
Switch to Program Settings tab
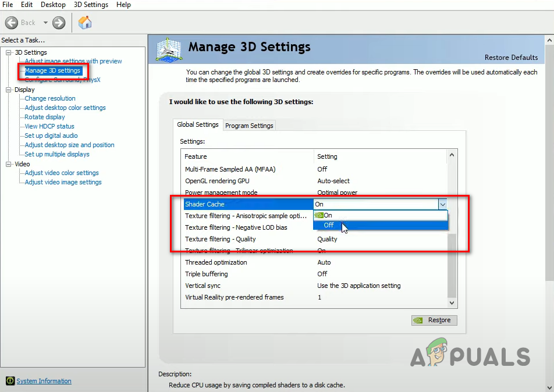coord(249,126)
